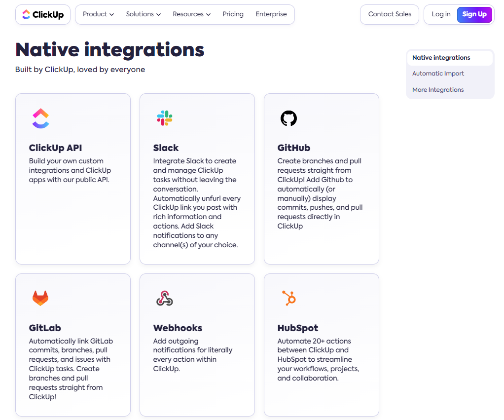504x420 pixels.
Task: Open the HubSpot integration card title
Action: [x=298, y=328]
